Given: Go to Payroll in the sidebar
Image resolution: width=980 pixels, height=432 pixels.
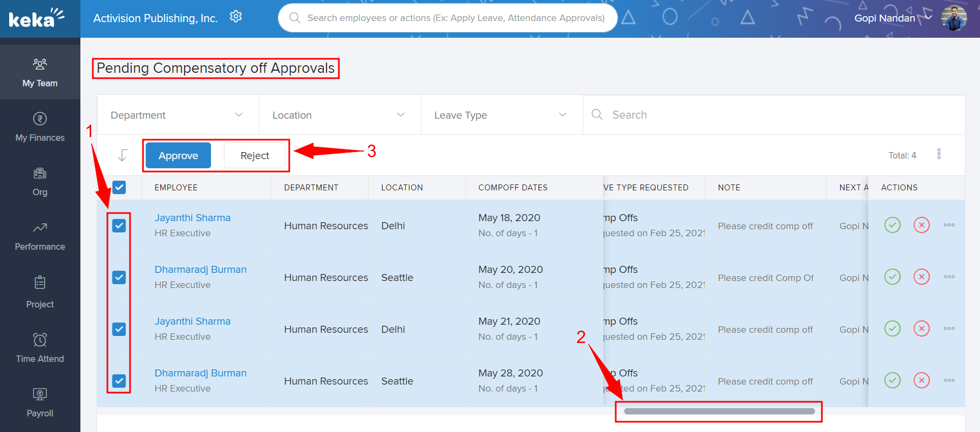Looking at the screenshot, I should point(40,402).
